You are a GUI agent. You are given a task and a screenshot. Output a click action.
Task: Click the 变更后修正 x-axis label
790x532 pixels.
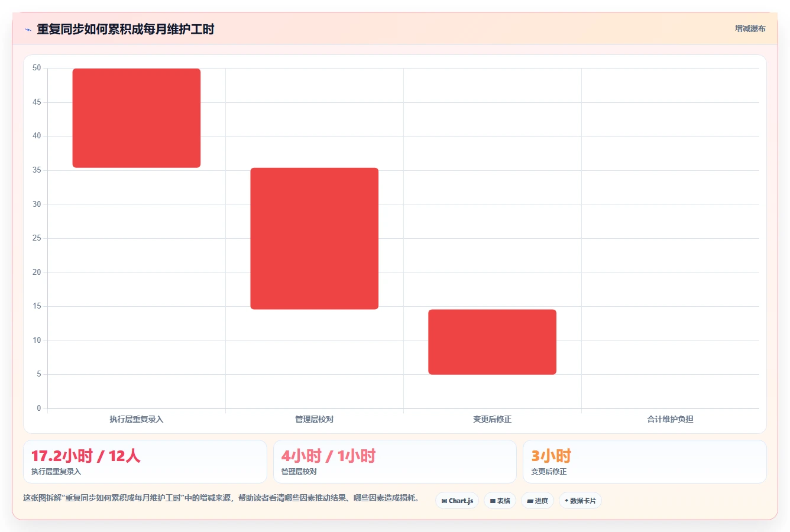[x=493, y=419]
